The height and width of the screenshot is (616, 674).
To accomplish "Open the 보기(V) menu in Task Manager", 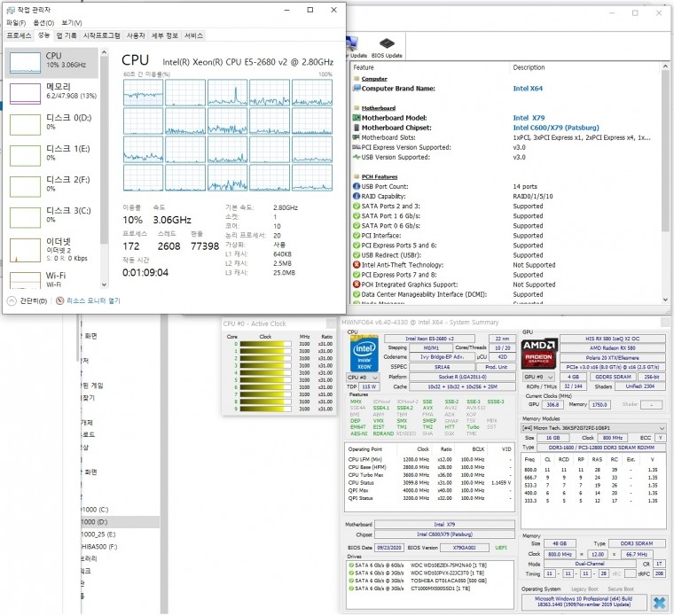I will click(71, 23).
